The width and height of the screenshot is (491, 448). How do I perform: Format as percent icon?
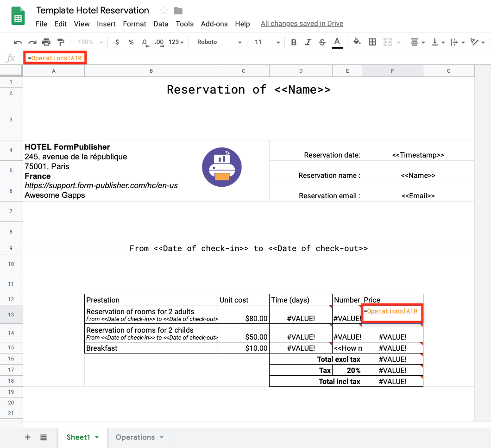[x=131, y=42]
